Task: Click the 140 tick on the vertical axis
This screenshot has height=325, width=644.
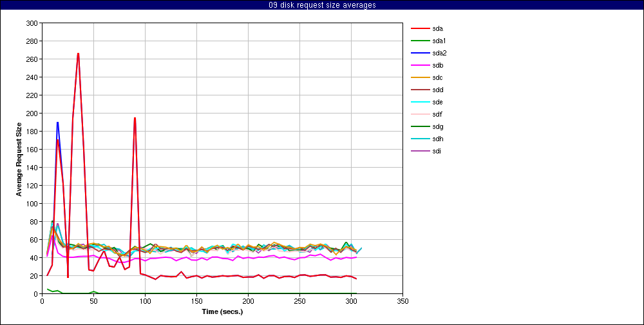Action: click(32, 168)
